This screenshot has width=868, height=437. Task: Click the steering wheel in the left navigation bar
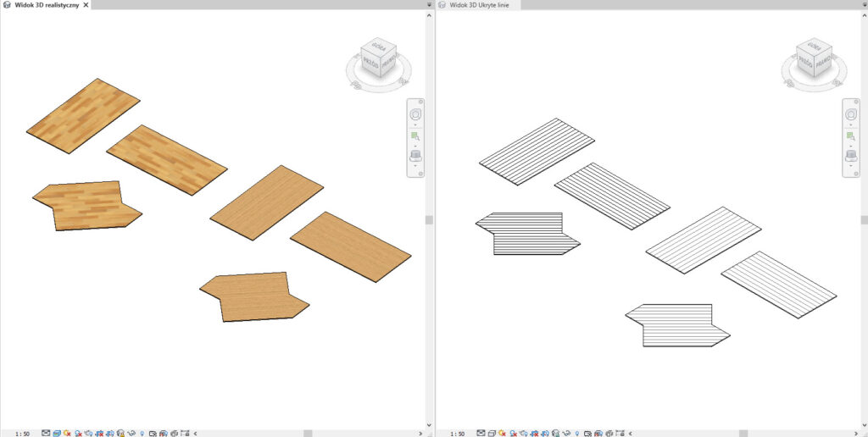point(415,114)
